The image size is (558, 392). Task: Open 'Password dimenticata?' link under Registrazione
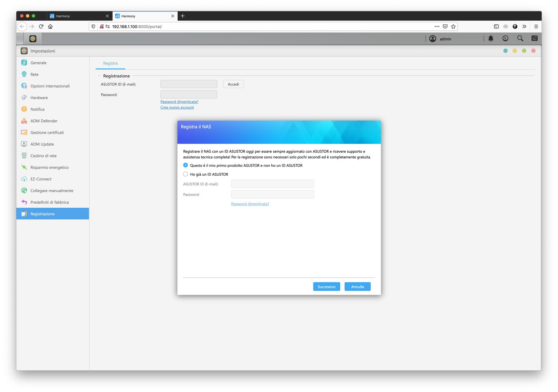(179, 102)
